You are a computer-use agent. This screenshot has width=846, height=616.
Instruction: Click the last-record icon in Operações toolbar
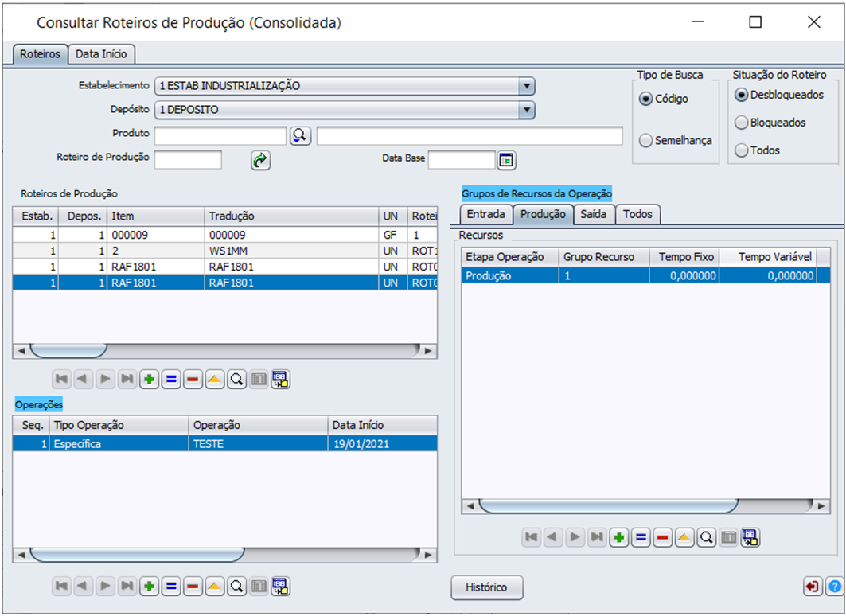127,587
